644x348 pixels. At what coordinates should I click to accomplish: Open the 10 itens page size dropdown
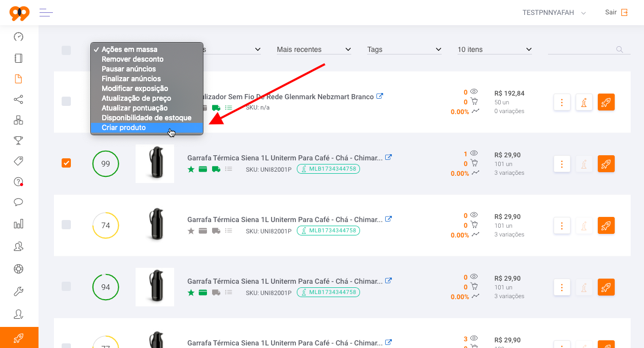pyautogui.click(x=495, y=49)
